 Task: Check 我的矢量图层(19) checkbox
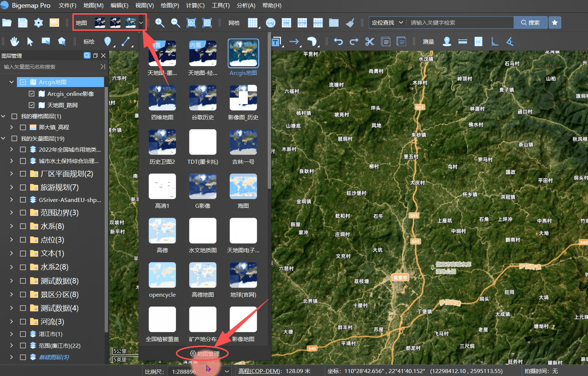coord(14,139)
